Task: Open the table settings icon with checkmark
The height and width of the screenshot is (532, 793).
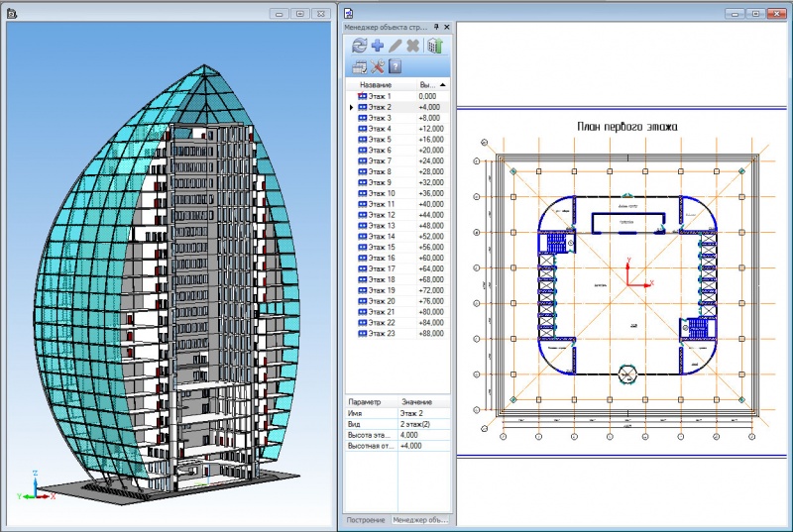Action: [359, 66]
